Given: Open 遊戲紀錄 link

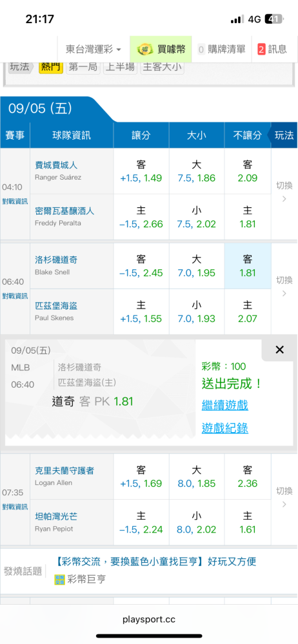Looking at the screenshot, I should (224, 428).
